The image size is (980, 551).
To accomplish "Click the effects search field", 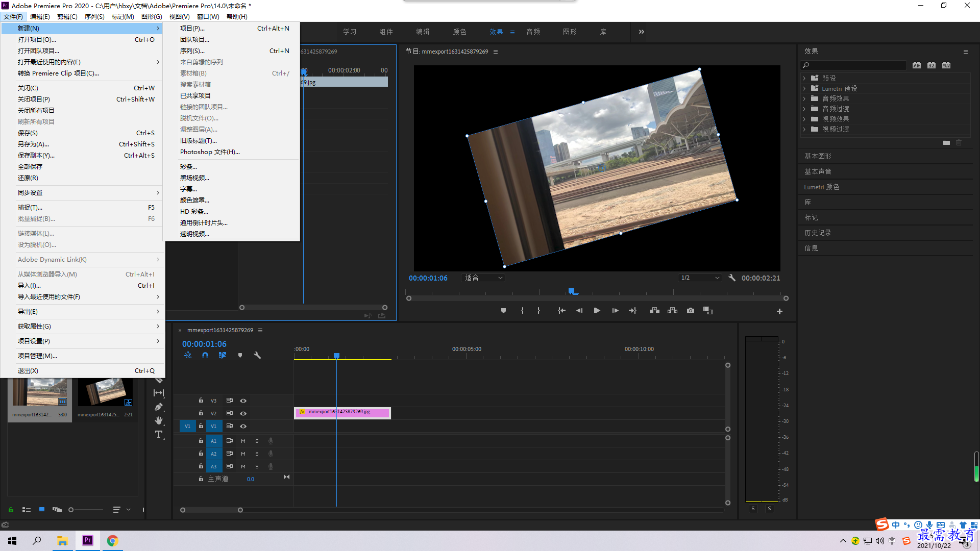I will coord(853,65).
